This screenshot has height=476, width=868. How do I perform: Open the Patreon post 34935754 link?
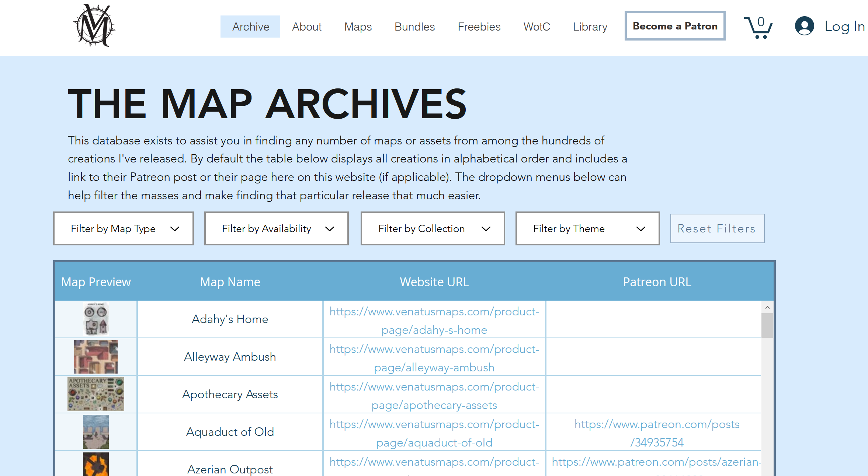(x=657, y=433)
